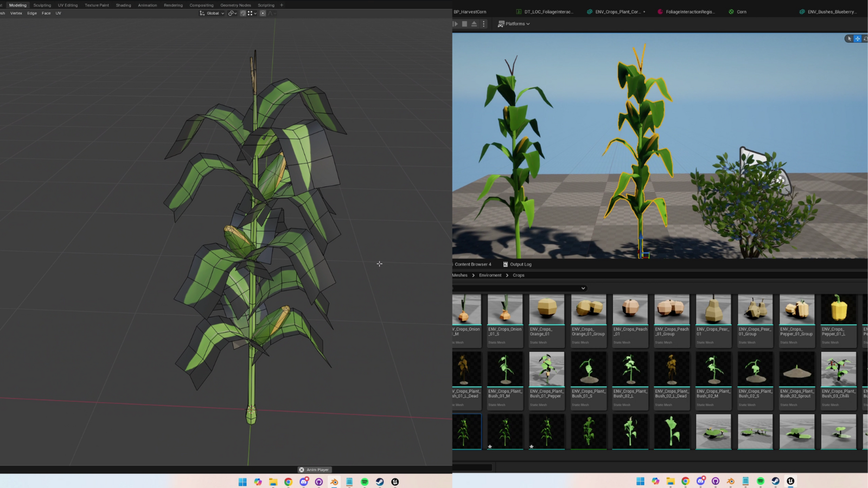Viewport: 868px width, 488px height.
Task: Navigate to Enviroment in the breadcrumb path
Action: pyautogui.click(x=490, y=275)
